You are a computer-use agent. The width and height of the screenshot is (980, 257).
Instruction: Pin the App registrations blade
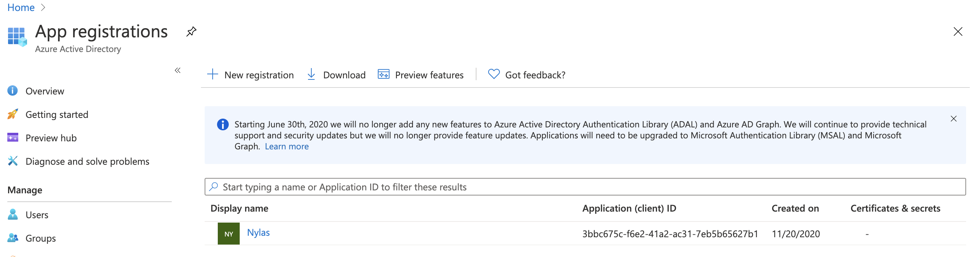[x=191, y=31]
